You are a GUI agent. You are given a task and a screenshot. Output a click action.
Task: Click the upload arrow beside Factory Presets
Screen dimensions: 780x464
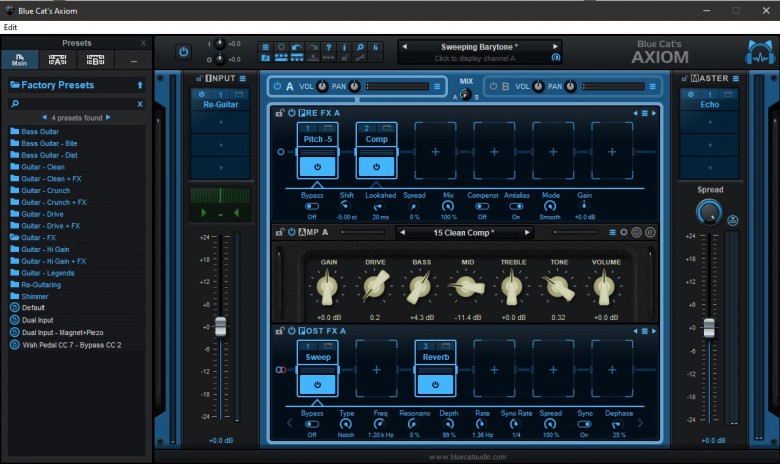[x=140, y=85]
